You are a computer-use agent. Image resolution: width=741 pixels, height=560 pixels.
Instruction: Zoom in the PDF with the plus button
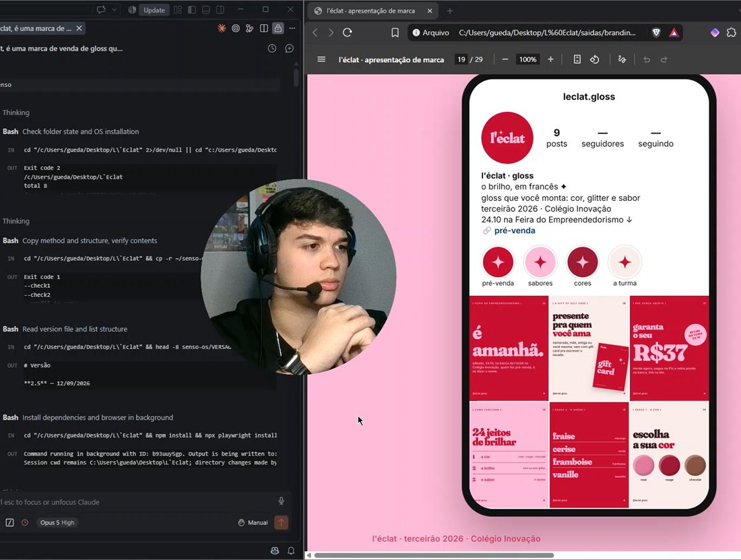(x=550, y=59)
